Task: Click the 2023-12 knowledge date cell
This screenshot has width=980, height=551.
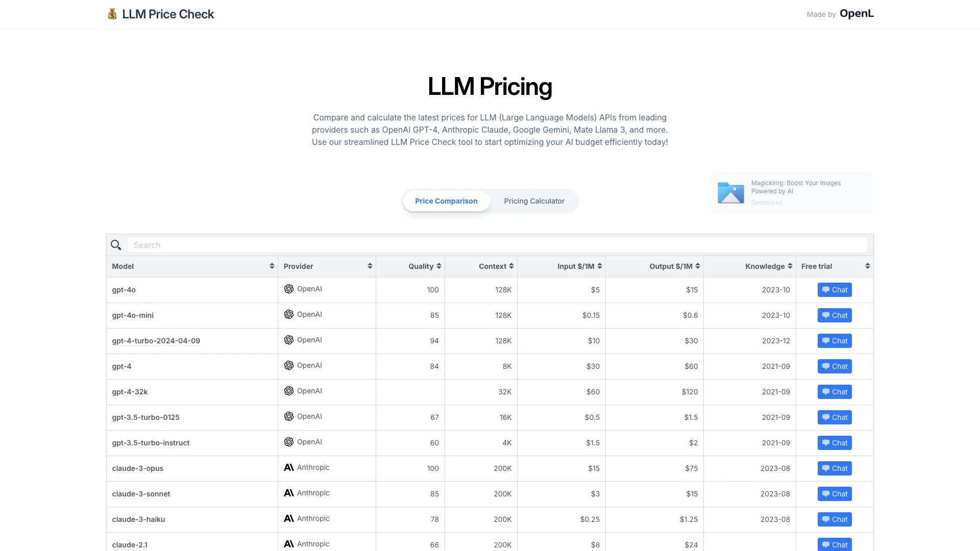Action: [x=750, y=341]
